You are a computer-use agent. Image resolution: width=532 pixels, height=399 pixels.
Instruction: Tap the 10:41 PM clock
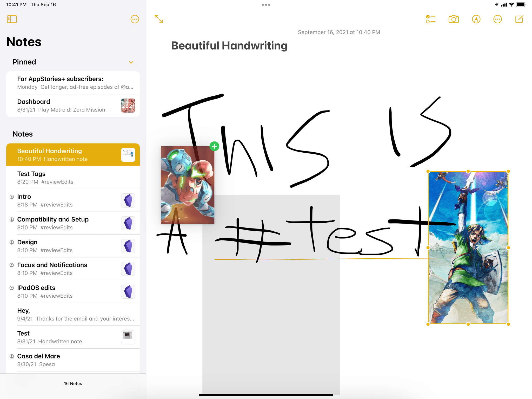pos(16,5)
